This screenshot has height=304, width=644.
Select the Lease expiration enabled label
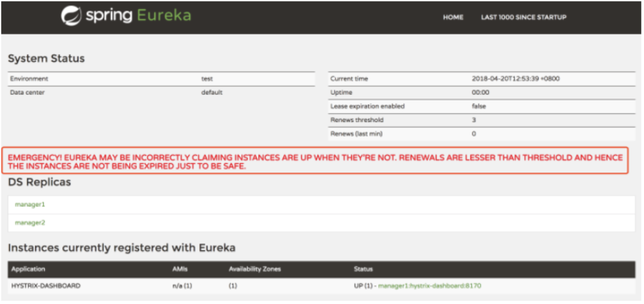(x=367, y=106)
